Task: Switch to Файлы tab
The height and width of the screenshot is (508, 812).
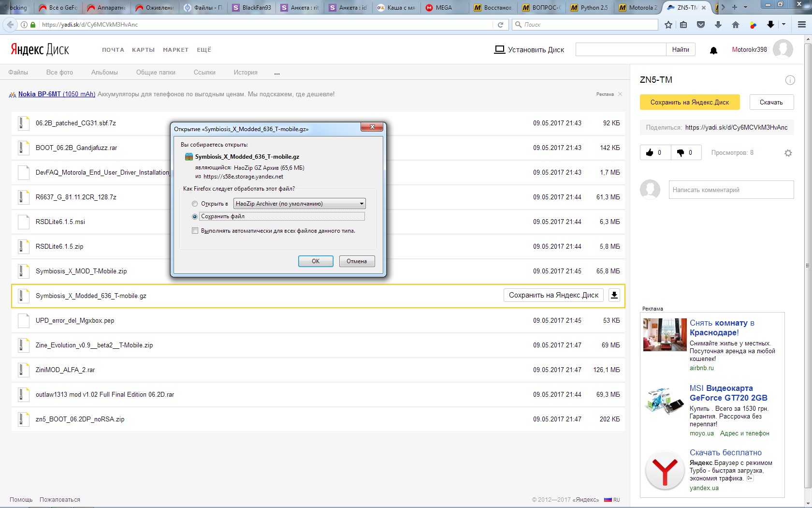Action: [18, 73]
